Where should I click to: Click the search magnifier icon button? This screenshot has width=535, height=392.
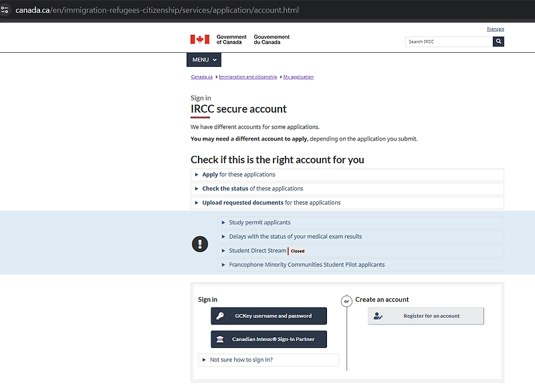[x=498, y=41]
